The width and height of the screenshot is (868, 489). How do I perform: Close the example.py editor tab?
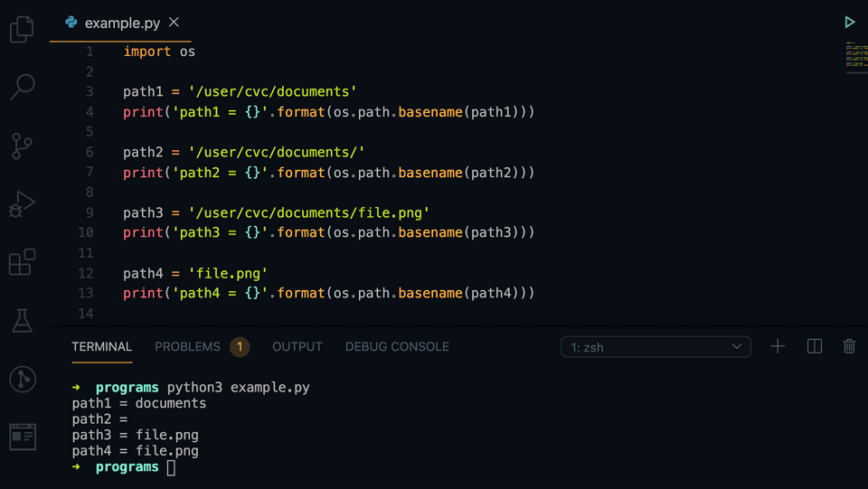[x=175, y=23]
